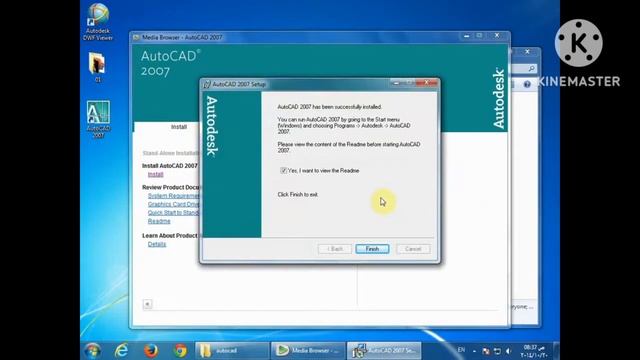Switch to Media Browser taskbar button
The width and height of the screenshot is (640, 360).
[x=308, y=351]
